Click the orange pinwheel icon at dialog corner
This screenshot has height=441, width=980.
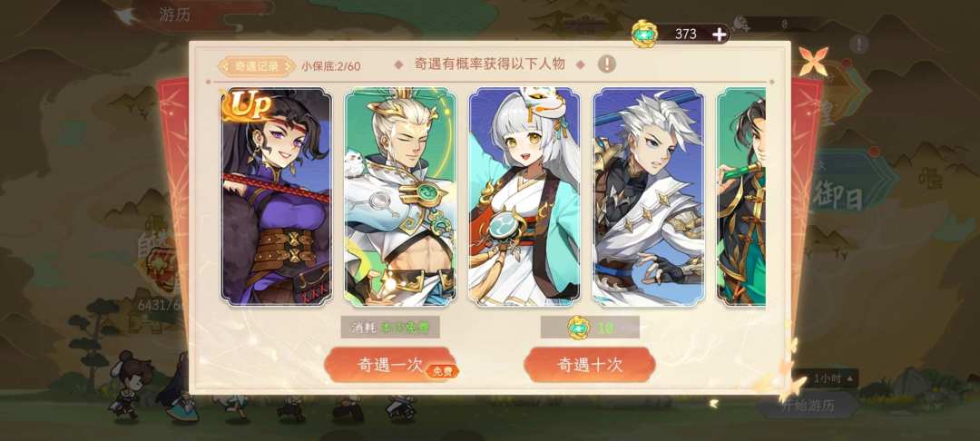(x=813, y=61)
